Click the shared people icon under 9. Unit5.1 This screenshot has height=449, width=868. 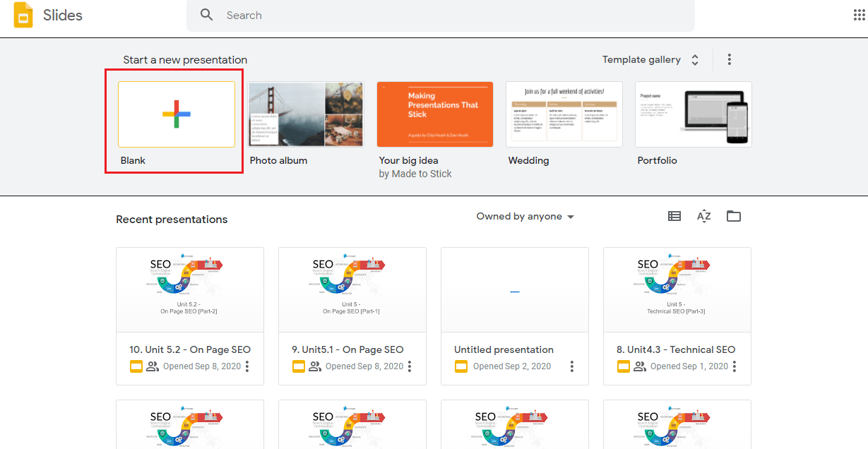(315, 366)
